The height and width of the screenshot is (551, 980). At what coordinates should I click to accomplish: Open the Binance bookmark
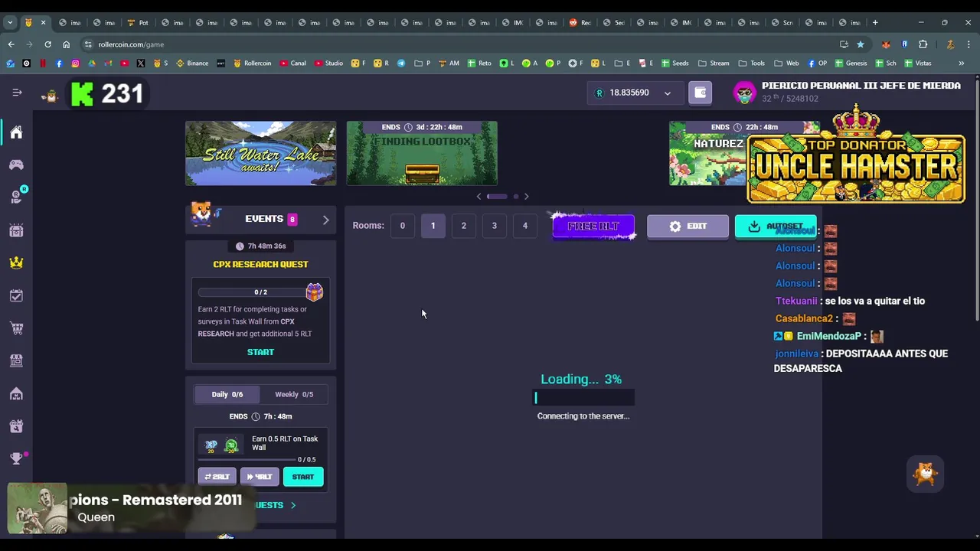[x=192, y=63]
